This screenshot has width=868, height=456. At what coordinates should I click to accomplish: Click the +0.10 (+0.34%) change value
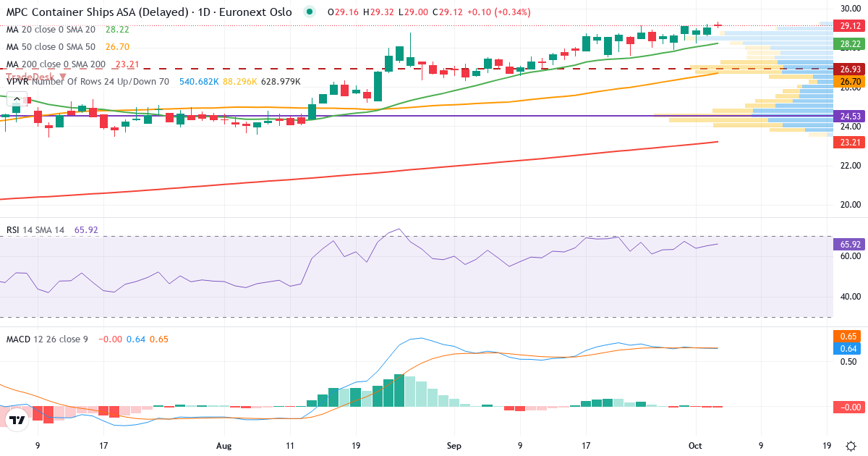pyautogui.click(x=498, y=12)
